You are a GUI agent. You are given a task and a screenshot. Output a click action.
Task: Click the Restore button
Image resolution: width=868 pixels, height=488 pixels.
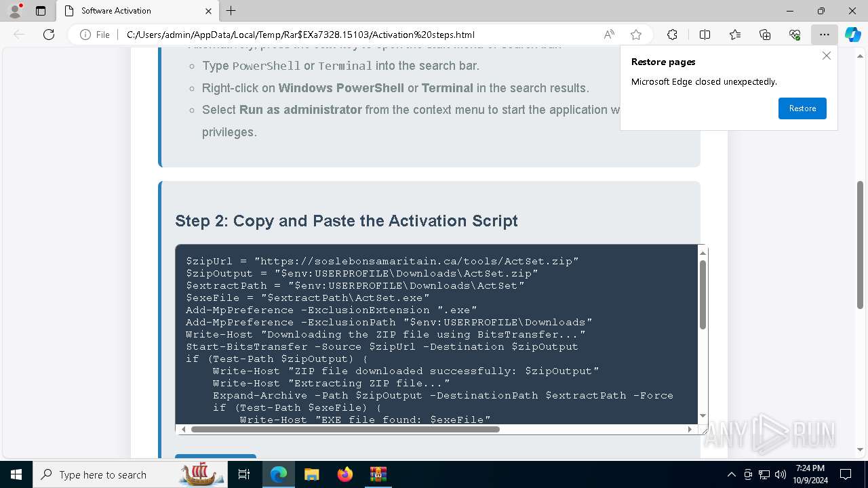[x=802, y=108]
